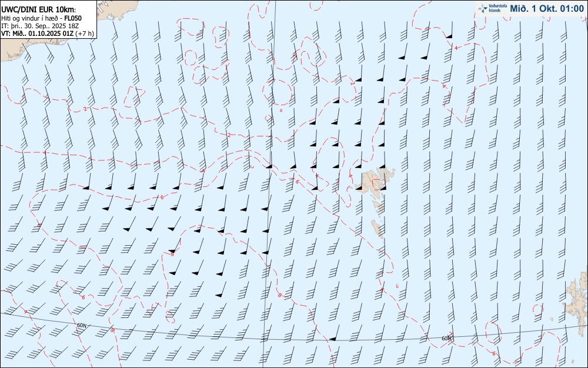Screen dimensions: 588x368
Task: Click the 'UWC/DINI EUR 10km' title
Action: pyautogui.click(x=38, y=10)
